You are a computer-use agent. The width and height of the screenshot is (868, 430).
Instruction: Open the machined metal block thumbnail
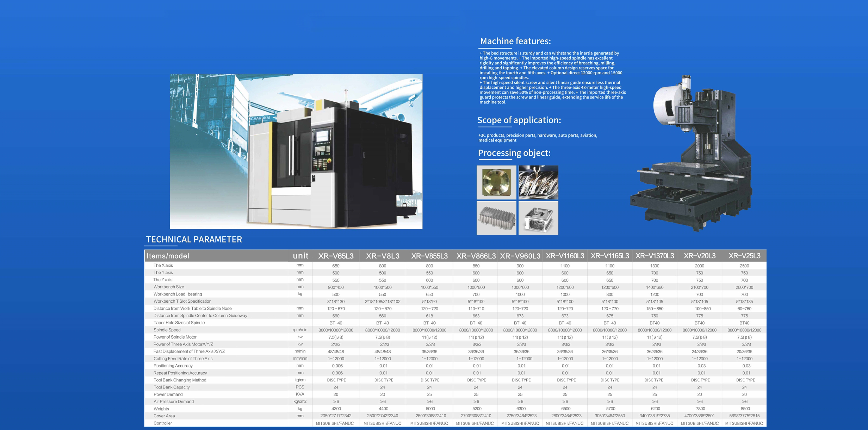(x=538, y=218)
